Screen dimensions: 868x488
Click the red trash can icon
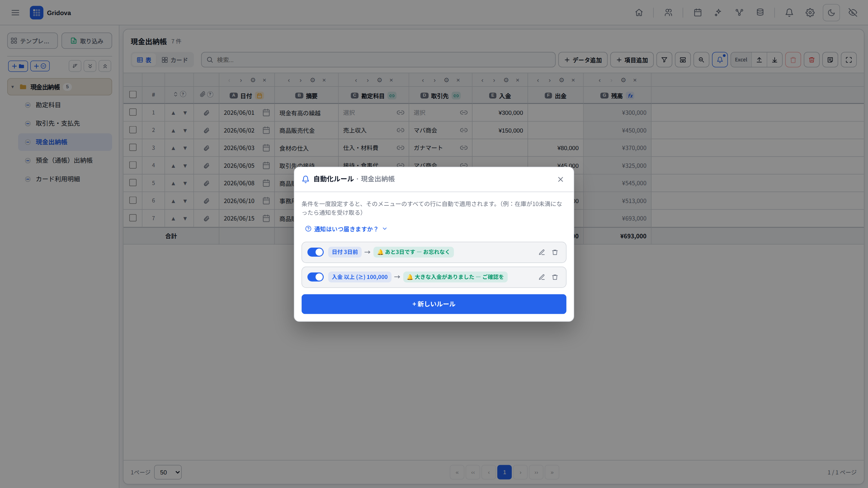point(811,60)
